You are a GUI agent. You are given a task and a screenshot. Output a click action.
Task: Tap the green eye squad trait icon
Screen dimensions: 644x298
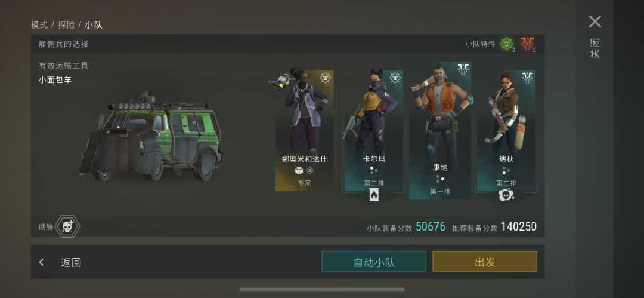[507, 44]
